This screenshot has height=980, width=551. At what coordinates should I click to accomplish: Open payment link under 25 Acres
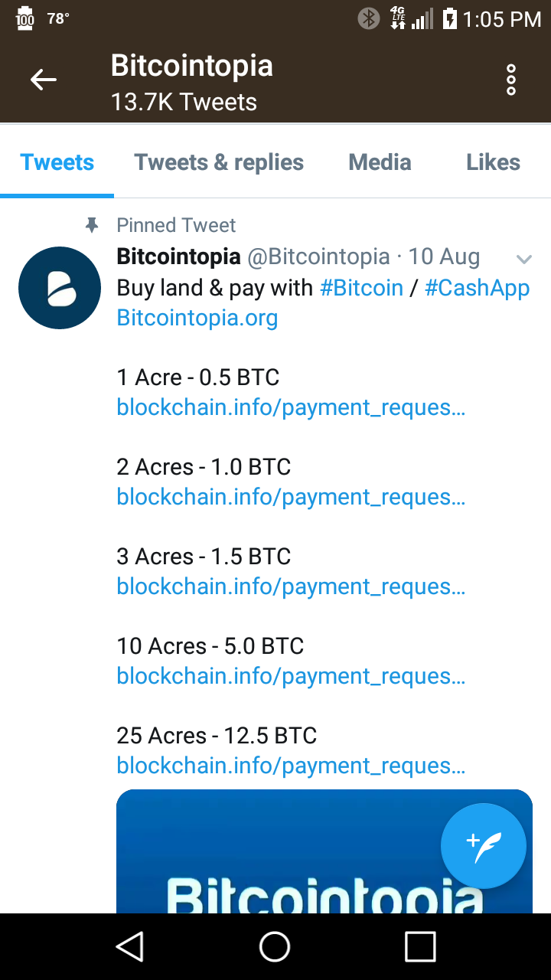point(291,766)
